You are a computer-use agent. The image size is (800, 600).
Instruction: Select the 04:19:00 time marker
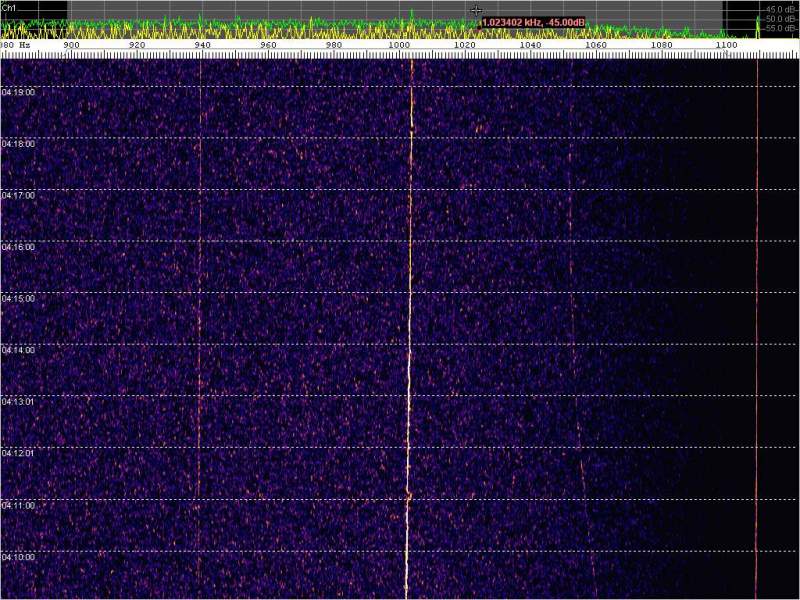pyautogui.click(x=18, y=92)
